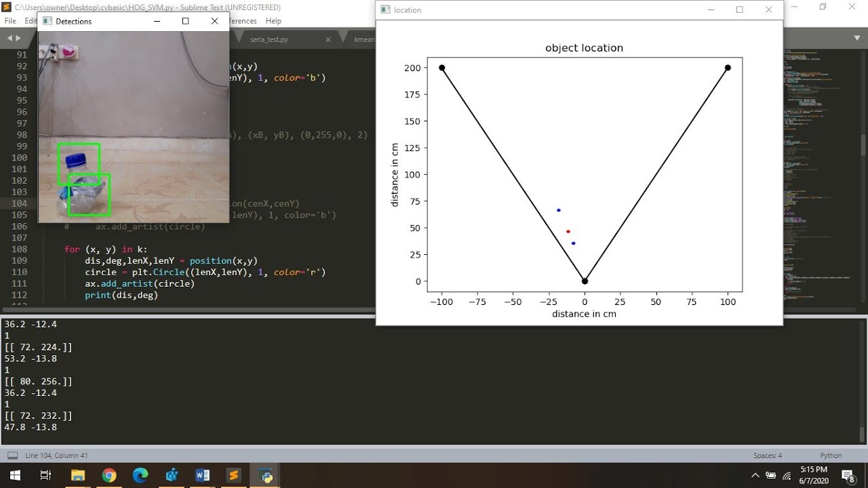The width and height of the screenshot is (868, 488).
Task: Open the tab list dropdown in Sublime
Action: tap(858, 39)
